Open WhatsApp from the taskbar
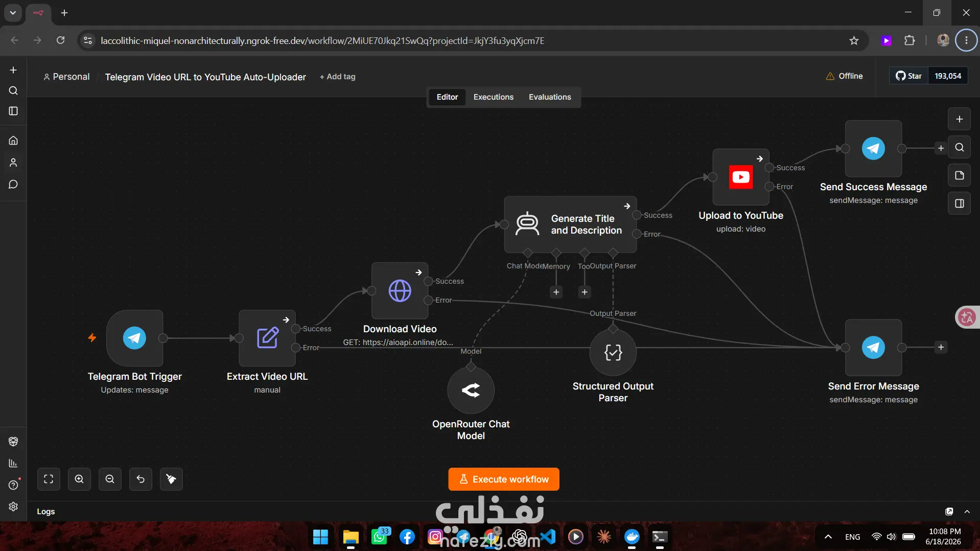The image size is (980, 551). (x=380, y=537)
